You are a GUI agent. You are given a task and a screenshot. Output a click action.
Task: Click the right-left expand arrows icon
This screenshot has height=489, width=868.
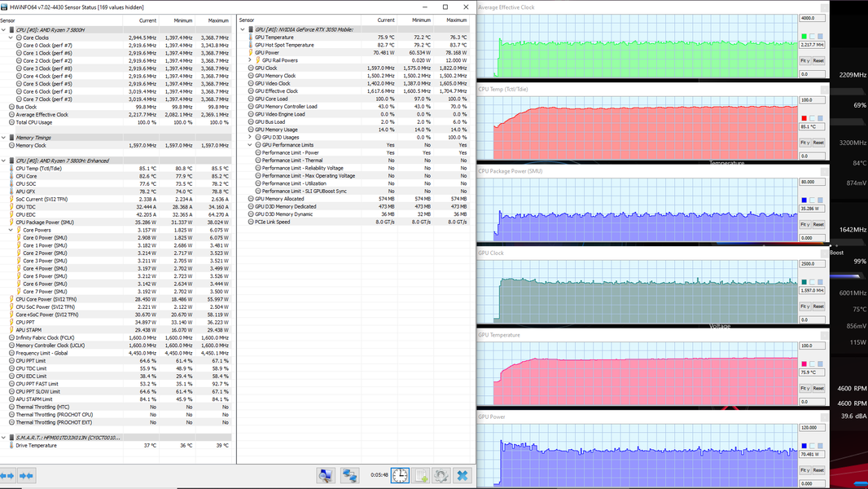[26, 475]
